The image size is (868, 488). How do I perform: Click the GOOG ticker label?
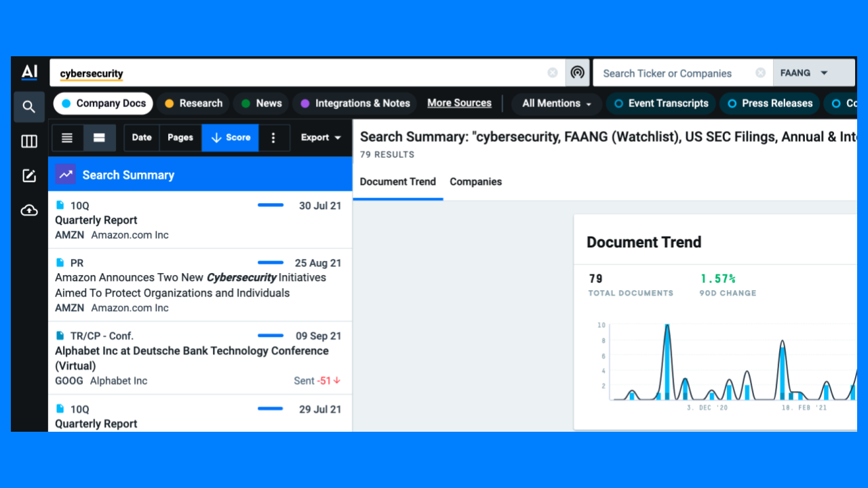(x=68, y=381)
